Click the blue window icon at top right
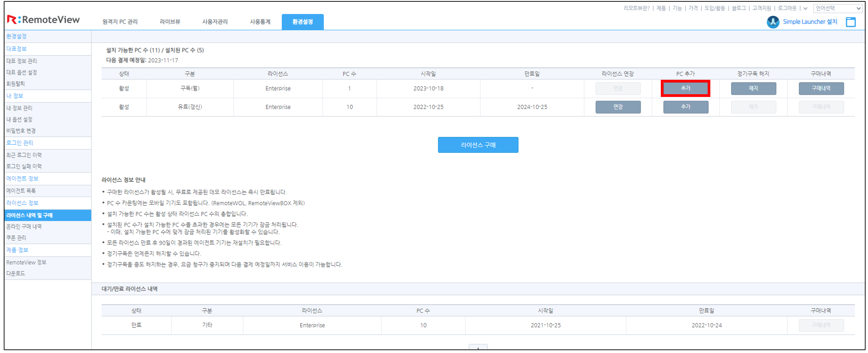 pyautogui.click(x=850, y=22)
